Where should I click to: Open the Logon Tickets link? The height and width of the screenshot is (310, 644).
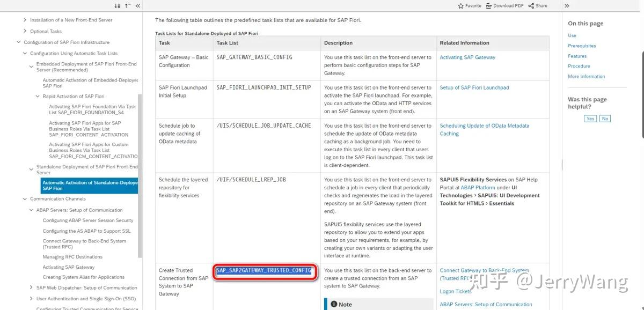456,291
